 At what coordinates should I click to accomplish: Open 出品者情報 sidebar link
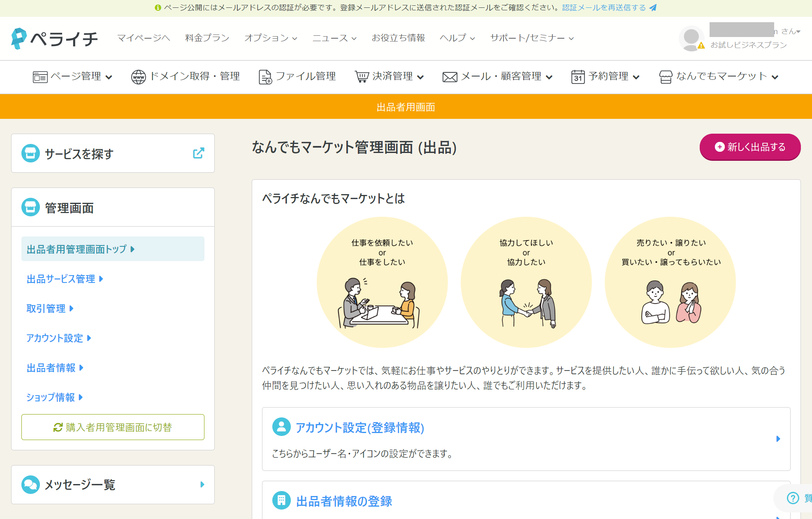pyautogui.click(x=55, y=368)
